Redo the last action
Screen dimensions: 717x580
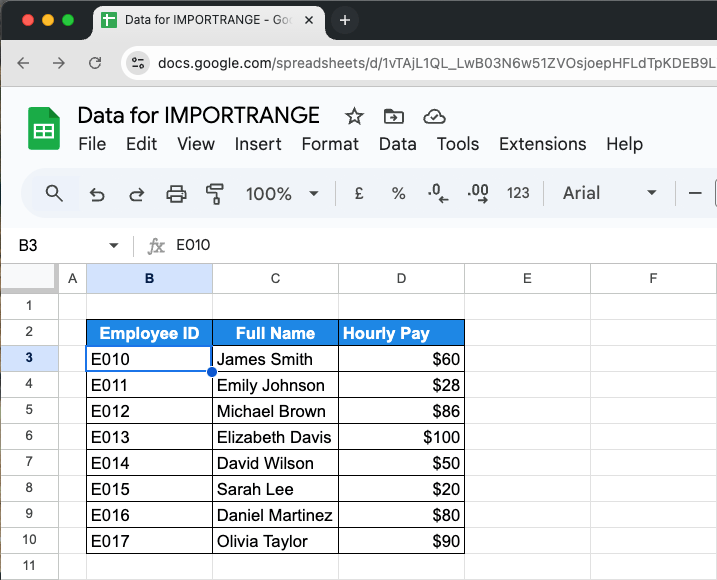(136, 194)
